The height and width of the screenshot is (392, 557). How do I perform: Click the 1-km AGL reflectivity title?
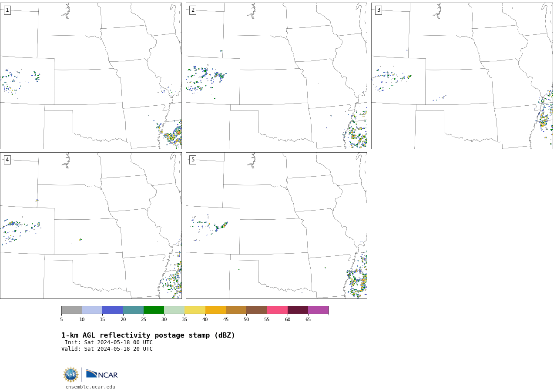(148, 335)
